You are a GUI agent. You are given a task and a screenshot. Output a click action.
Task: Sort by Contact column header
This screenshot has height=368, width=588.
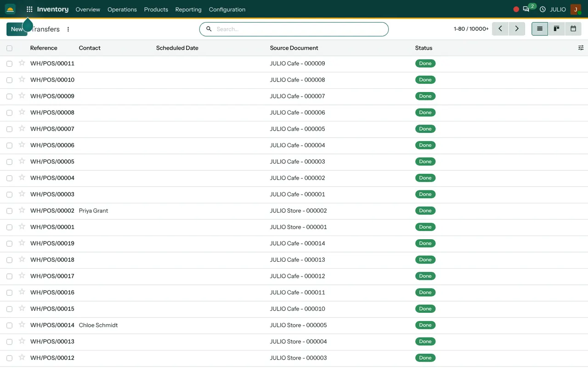[x=90, y=48]
